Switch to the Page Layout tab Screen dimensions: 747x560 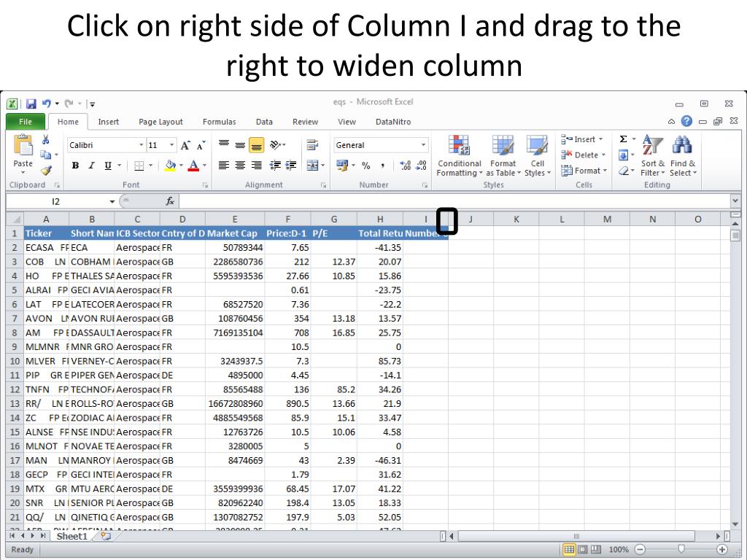click(160, 122)
